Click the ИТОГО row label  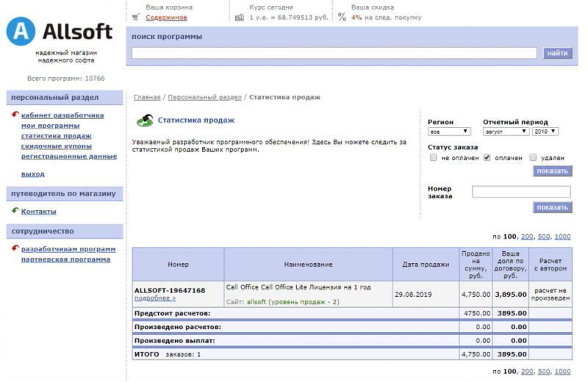[146, 354]
